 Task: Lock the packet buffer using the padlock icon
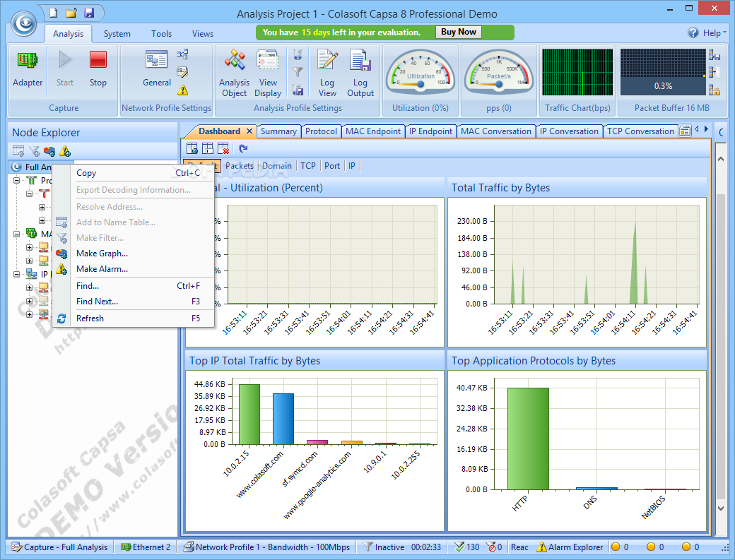[x=715, y=90]
